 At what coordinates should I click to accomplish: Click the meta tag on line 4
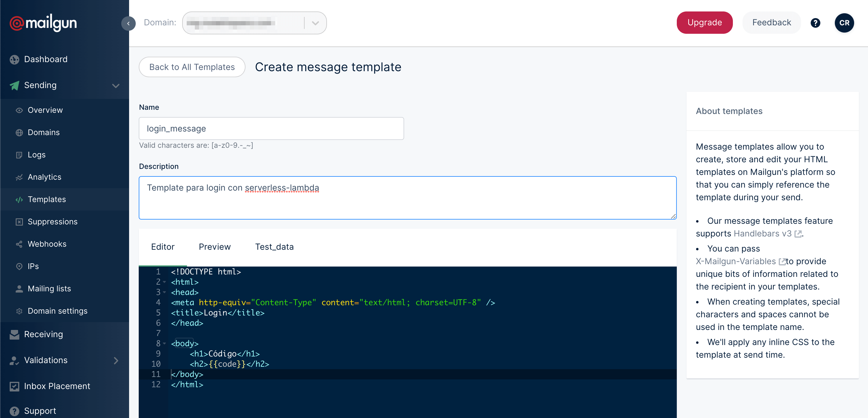tap(333, 302)
